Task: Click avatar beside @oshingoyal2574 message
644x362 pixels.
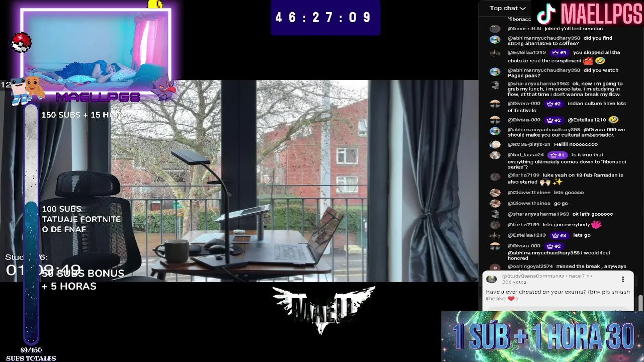Action: (495, 267)
